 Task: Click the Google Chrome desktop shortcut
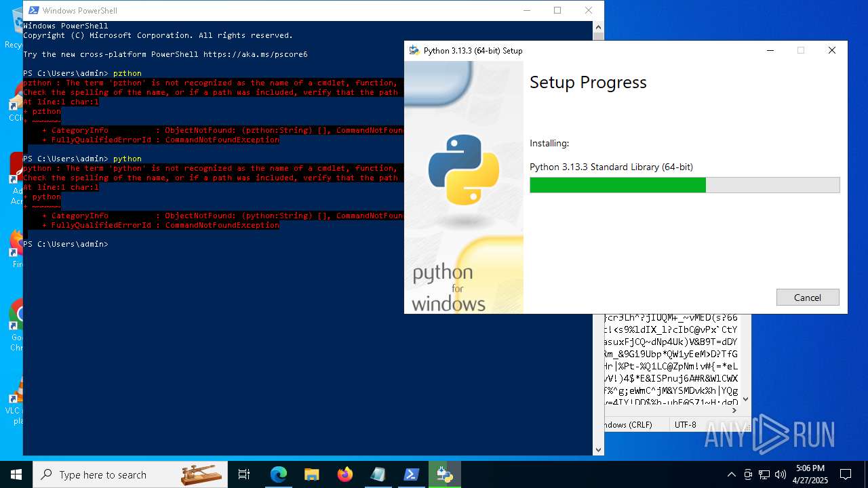[x=16, y=325]
